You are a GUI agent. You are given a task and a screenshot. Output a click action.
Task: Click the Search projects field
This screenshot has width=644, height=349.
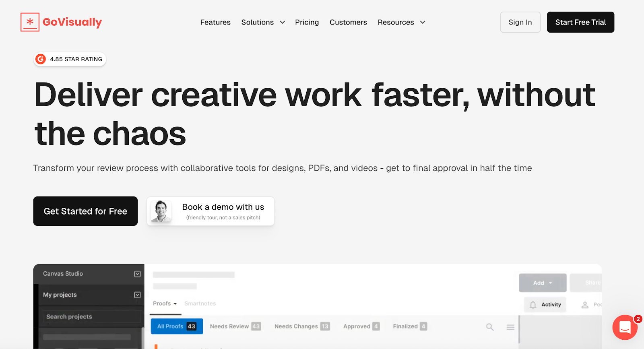click(91, 317)
